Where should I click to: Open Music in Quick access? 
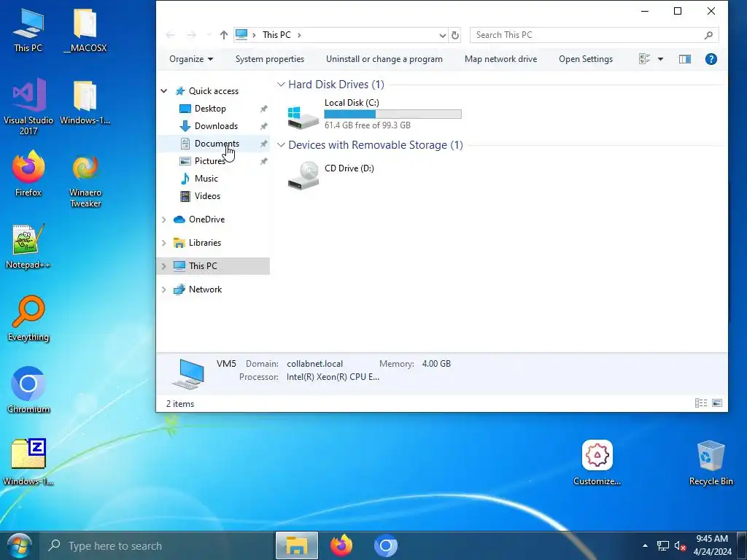pos(206,179)
